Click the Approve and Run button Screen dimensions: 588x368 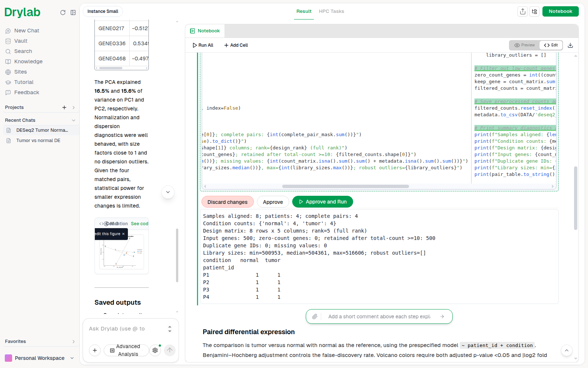[323, 202]
